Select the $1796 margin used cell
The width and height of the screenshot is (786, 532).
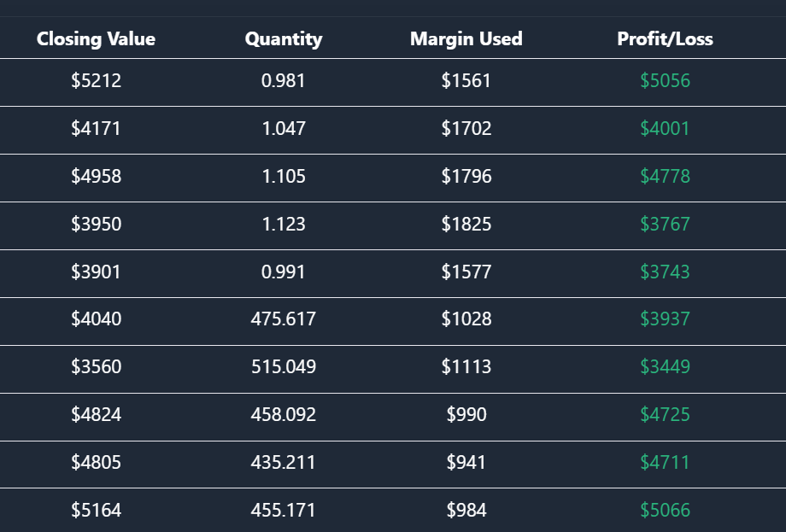pos(466,177)
